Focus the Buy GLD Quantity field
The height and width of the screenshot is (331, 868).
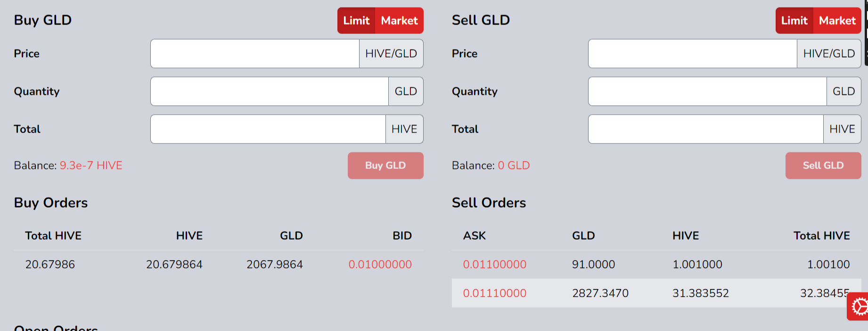point(270,91)
